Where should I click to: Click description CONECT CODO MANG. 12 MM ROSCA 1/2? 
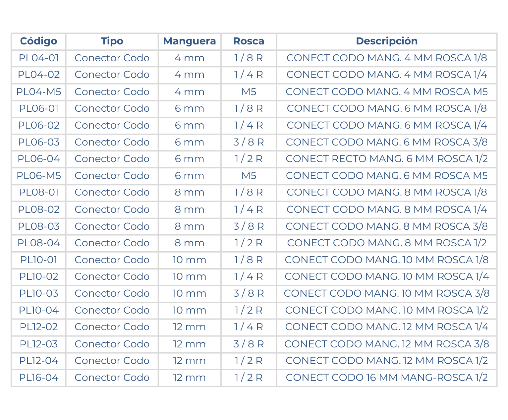click(387, 361)
